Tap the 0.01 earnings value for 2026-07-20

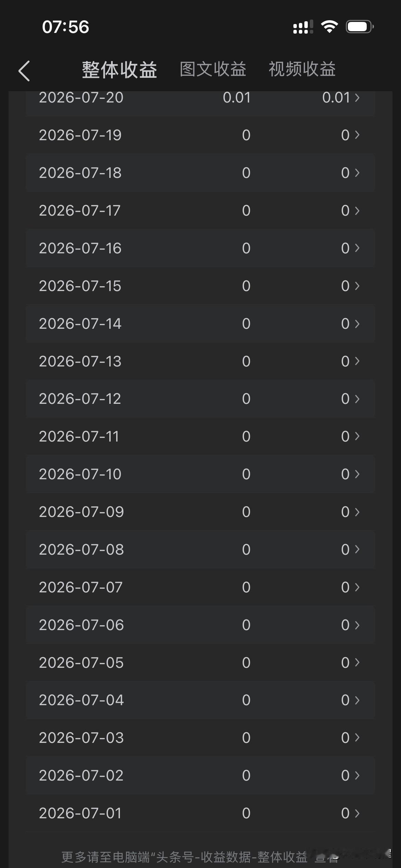click(237, 98)
